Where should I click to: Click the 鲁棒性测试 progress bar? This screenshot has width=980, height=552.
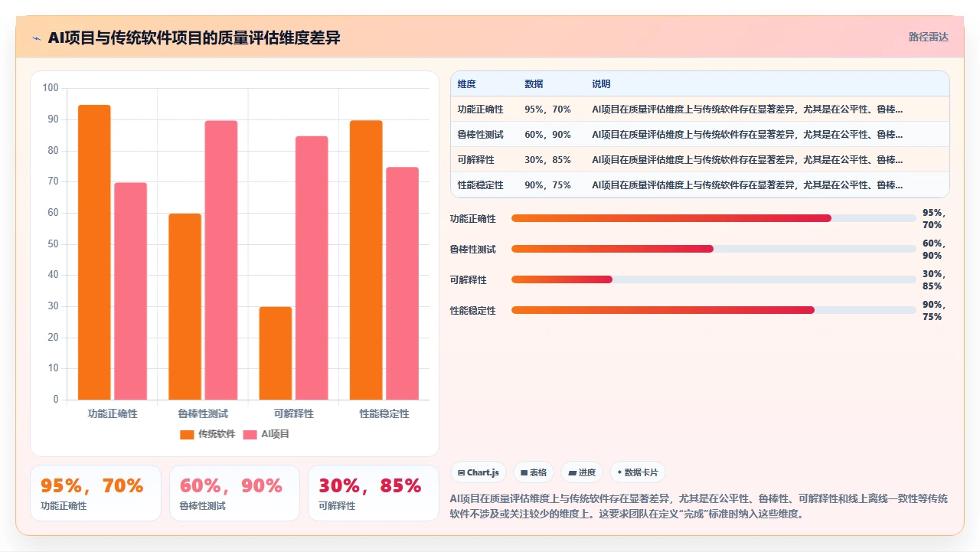point(714,249)
